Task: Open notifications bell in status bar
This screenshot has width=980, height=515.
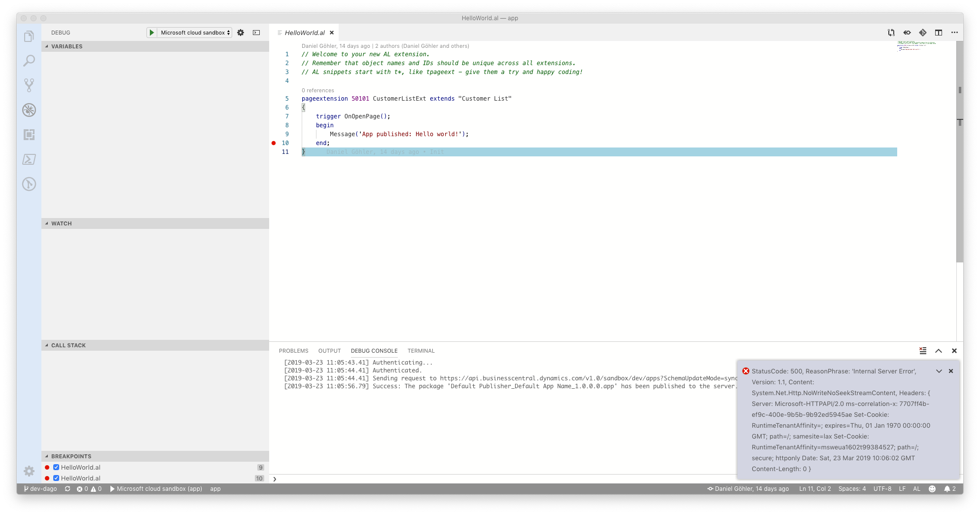Action: point(950,489)
